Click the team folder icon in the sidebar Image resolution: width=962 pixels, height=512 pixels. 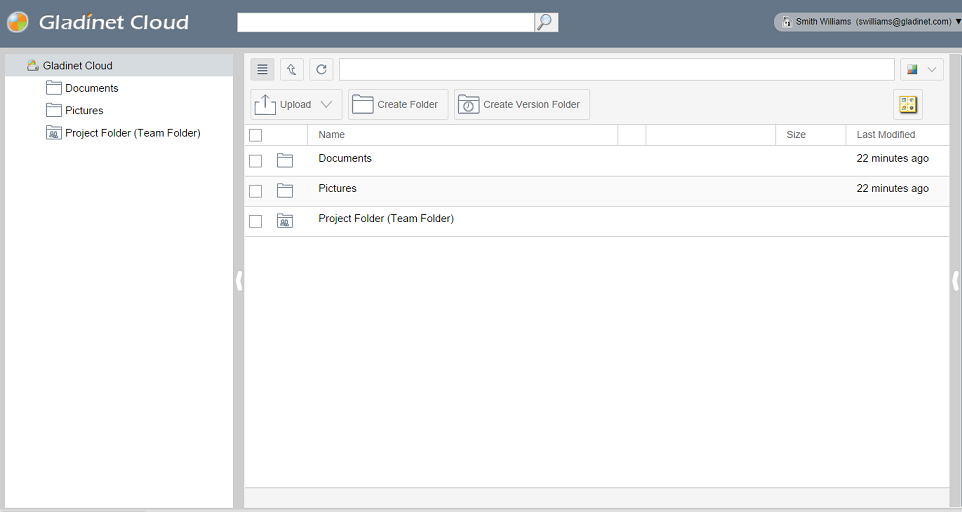coord(54,132)
